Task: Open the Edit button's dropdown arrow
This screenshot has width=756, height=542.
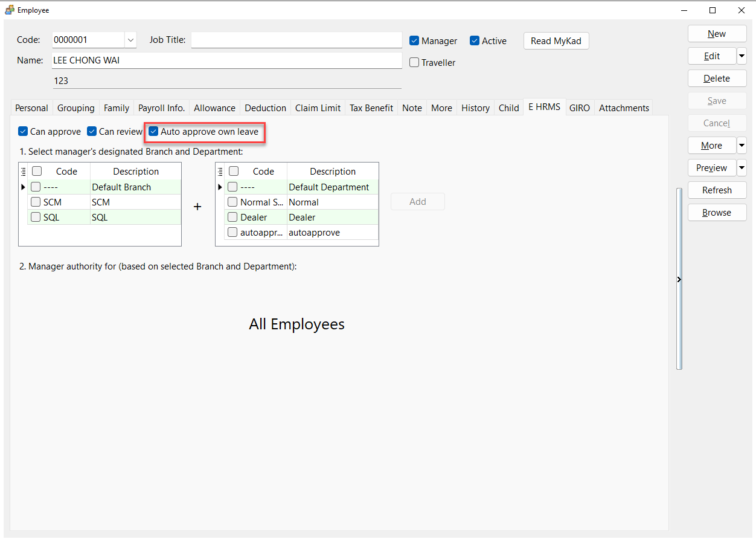Action: pos(742,56)
